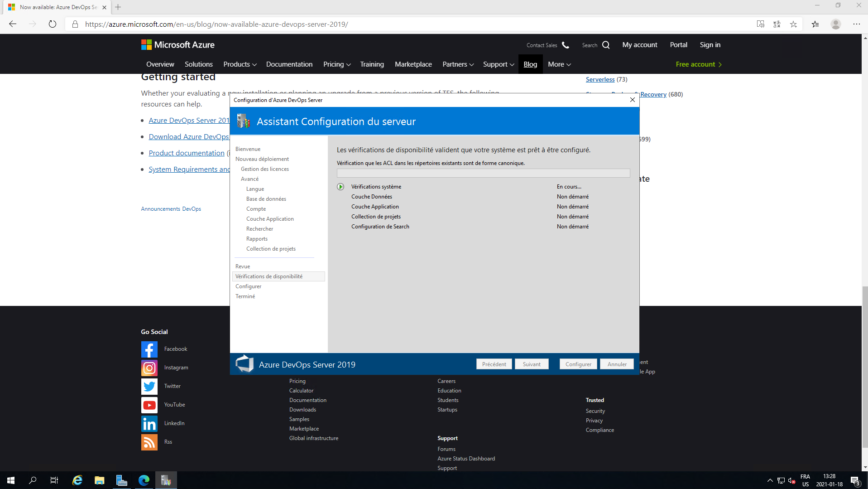
Task: Add page to favorites star icon
Action: pos(793,24)
